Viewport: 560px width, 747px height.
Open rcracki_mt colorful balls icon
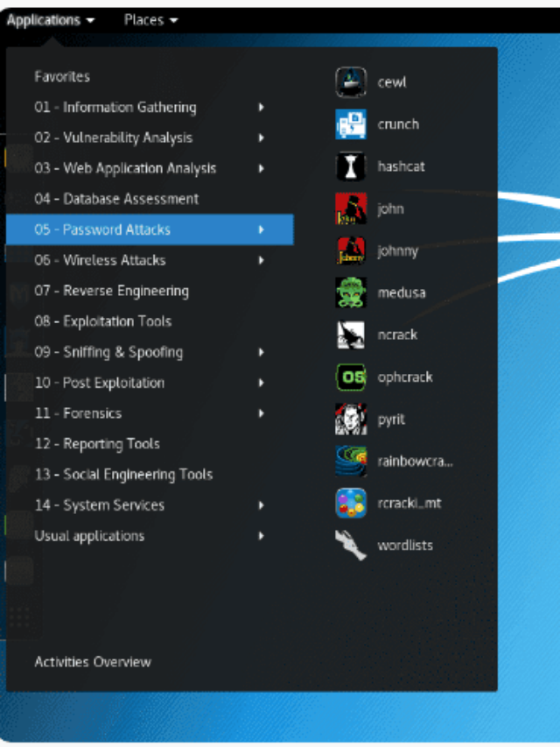351,503
